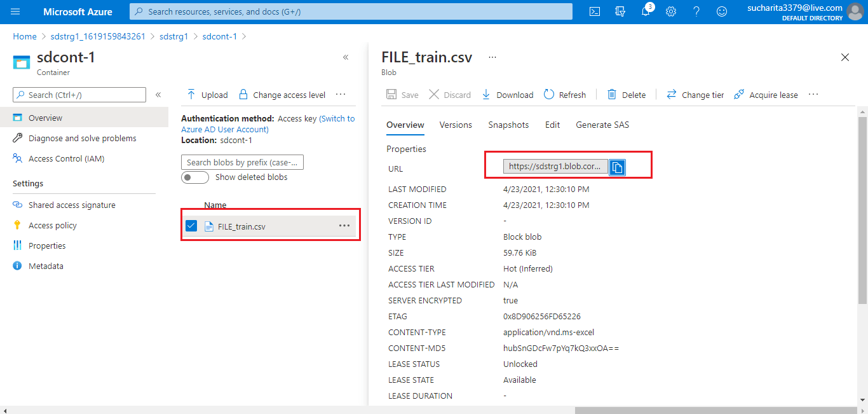Click the Search blobs by prefix field
The height and width of the screenshot is (414, 868).
(242, 162)
